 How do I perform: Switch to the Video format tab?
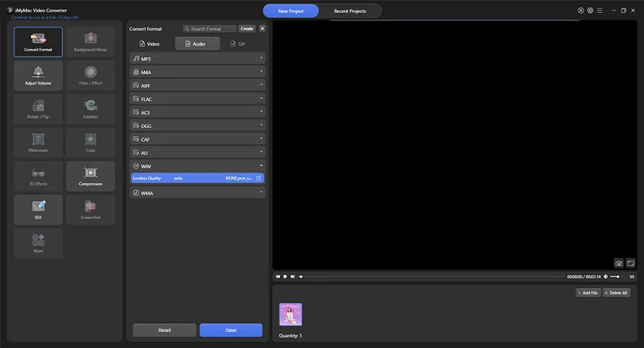tap(150, 43)
